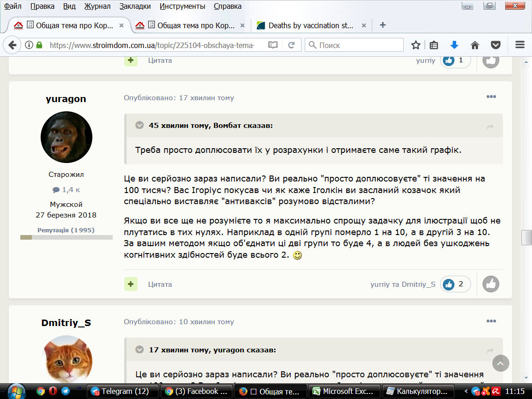Open the options dots on yuragon's post

(491, 97)
